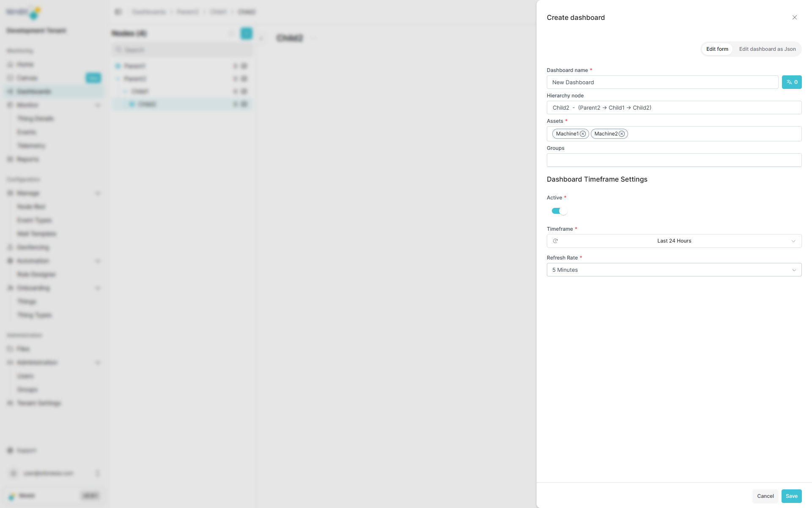
Task: Click inside the Groups input field
Action: 674,160
